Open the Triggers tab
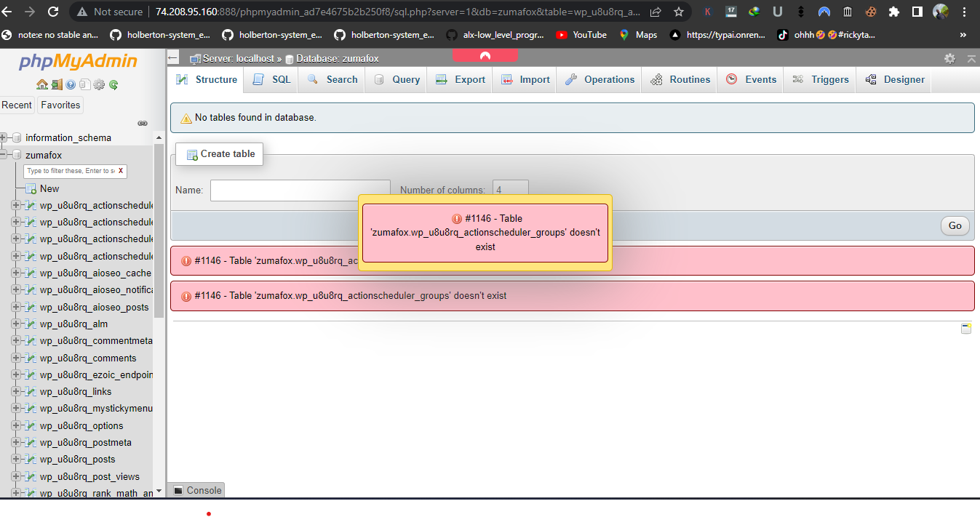980x517 pixels. (821, 79)
